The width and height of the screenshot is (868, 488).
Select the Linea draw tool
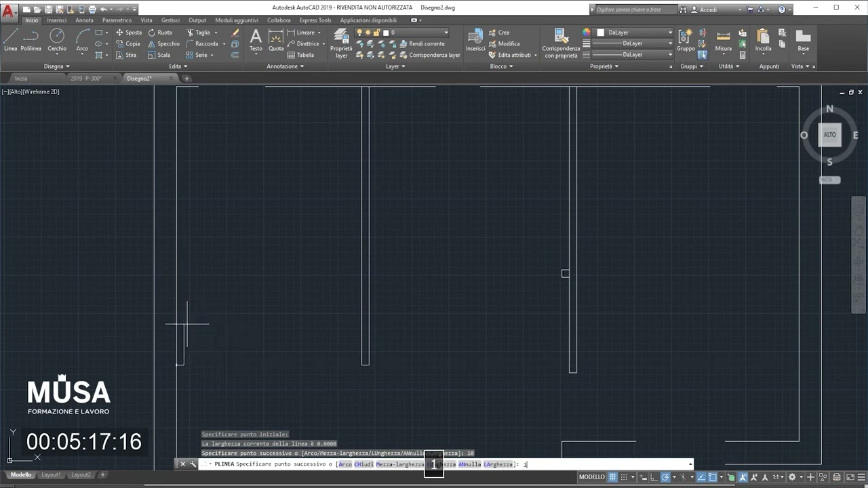coord(10,40)
